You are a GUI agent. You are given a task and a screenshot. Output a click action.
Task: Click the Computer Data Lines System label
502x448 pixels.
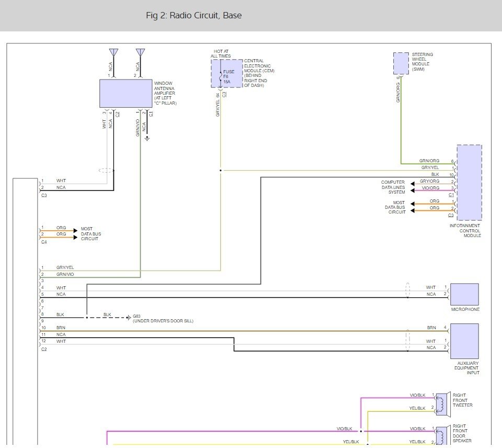393,187
